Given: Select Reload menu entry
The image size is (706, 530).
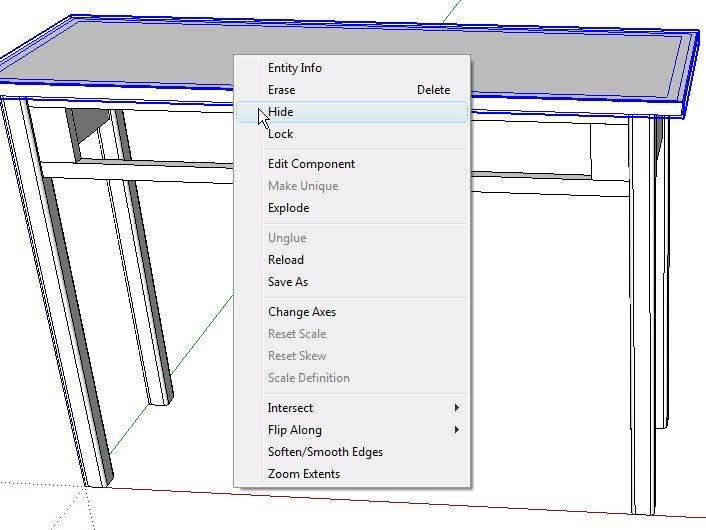Looking at the screenshot, I should (x=352, y=260).
